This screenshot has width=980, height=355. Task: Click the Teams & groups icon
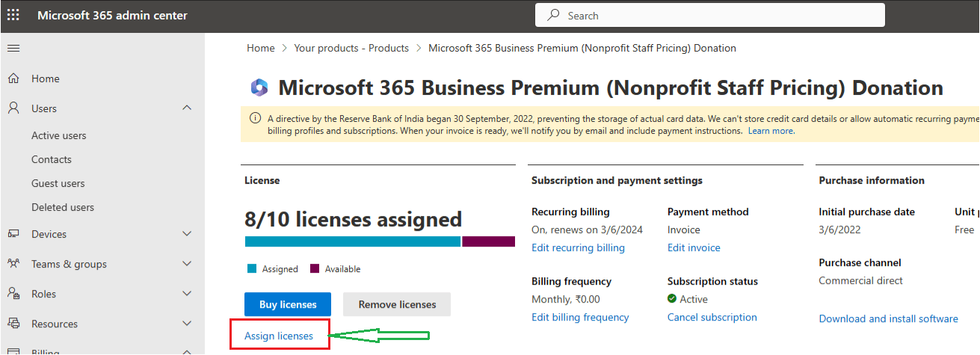[x=13, y=264]
